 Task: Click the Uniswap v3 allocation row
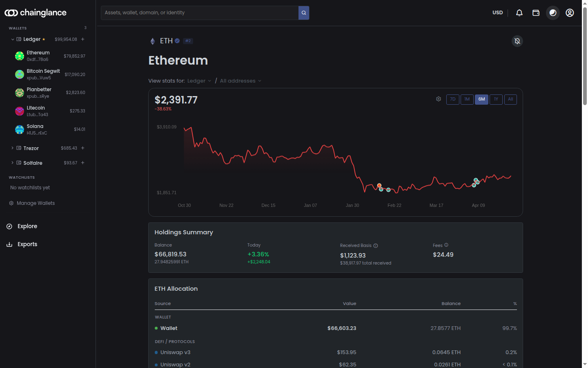336,352
